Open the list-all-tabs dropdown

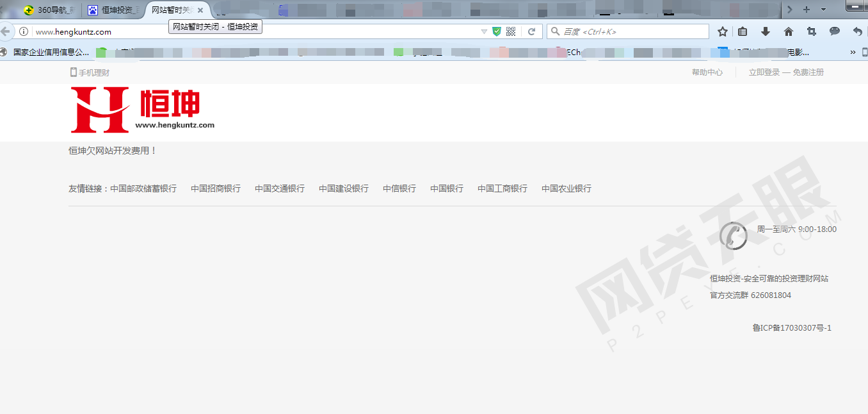pyautogui.click(x=824, y=10)
